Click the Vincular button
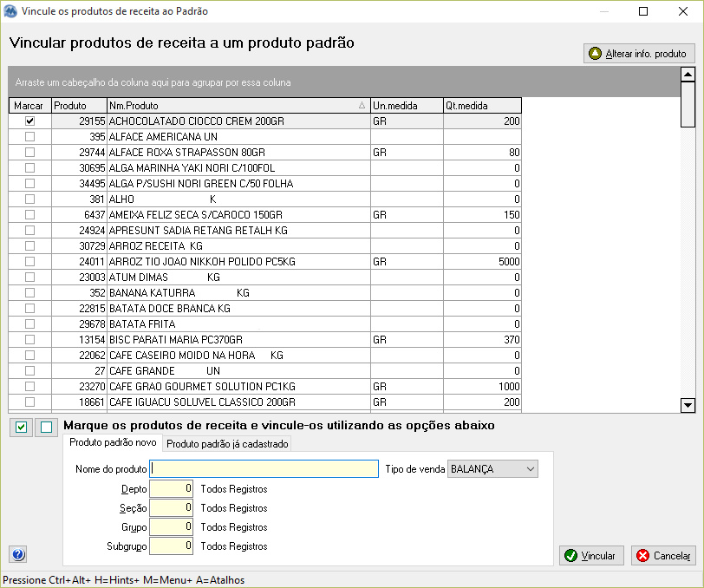Screen dimensions: 704x588 pos(591,556)
